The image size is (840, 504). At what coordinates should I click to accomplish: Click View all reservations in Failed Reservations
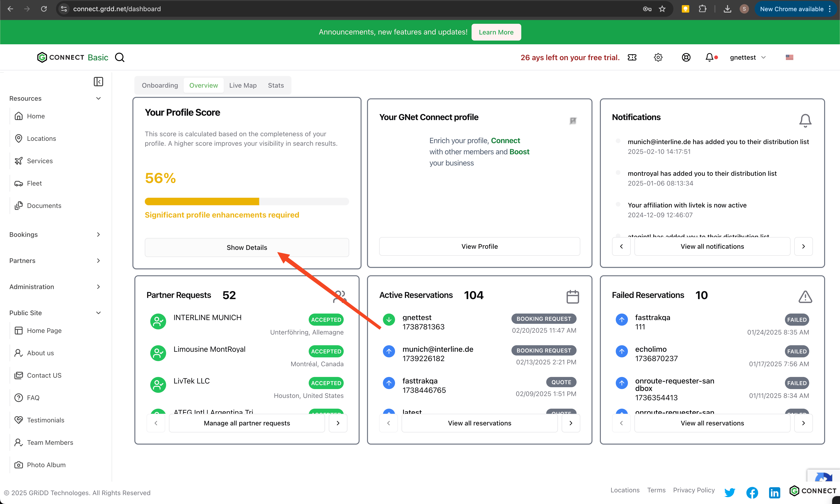point(712,423)
